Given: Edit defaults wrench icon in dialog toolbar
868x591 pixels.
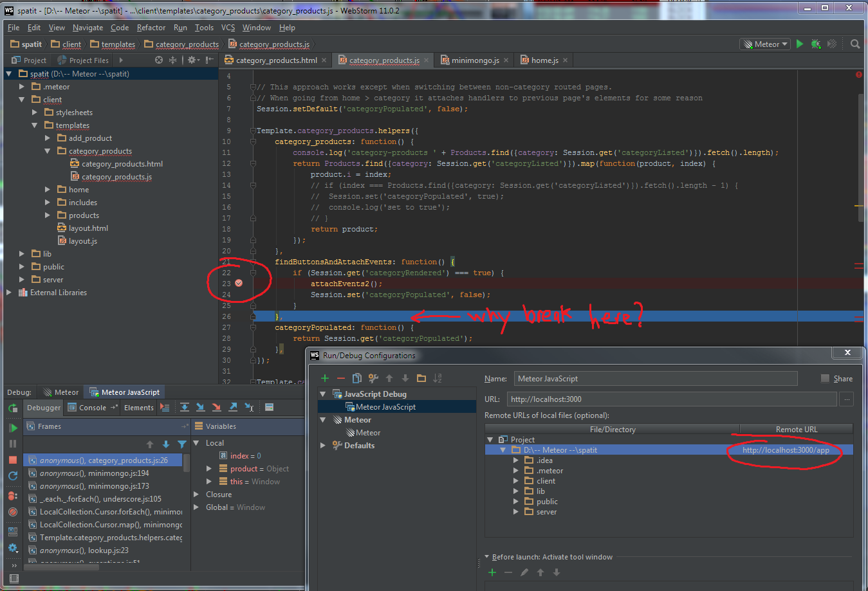Looking at the screenshot, I should (373, 378).
